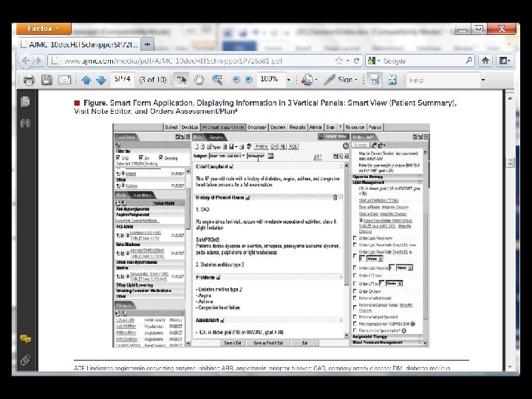
Task: Open the Google search engine picker
Action: tap(374, 61)
